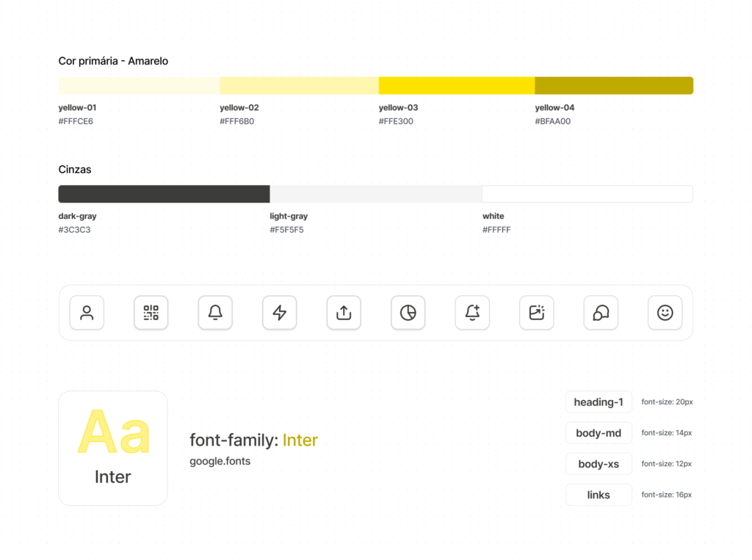Select the heading-1 text style chip

pyautogui.click(x=599, y=402)
